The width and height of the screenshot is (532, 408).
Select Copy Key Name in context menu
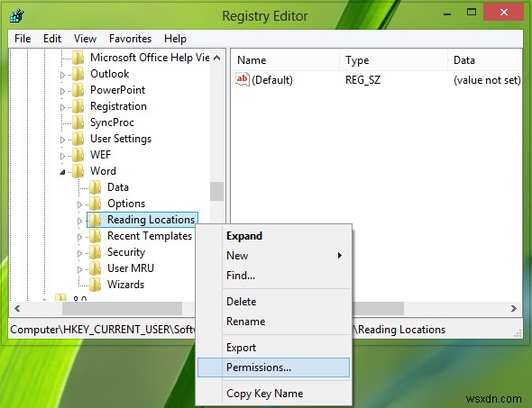(x=265, y=393)
